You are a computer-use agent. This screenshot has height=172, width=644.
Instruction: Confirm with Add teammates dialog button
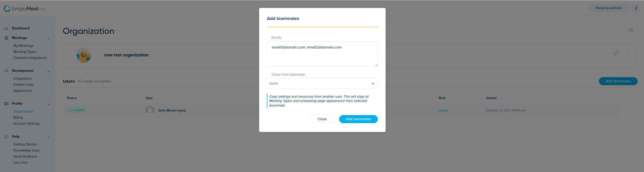358,119
